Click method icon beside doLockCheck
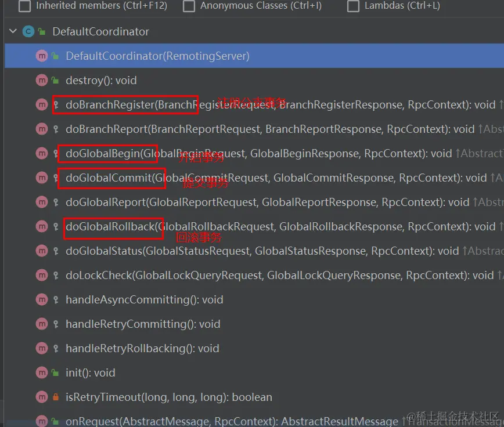The height and width of the screenshot is (427, 504). tap(41, 276)
